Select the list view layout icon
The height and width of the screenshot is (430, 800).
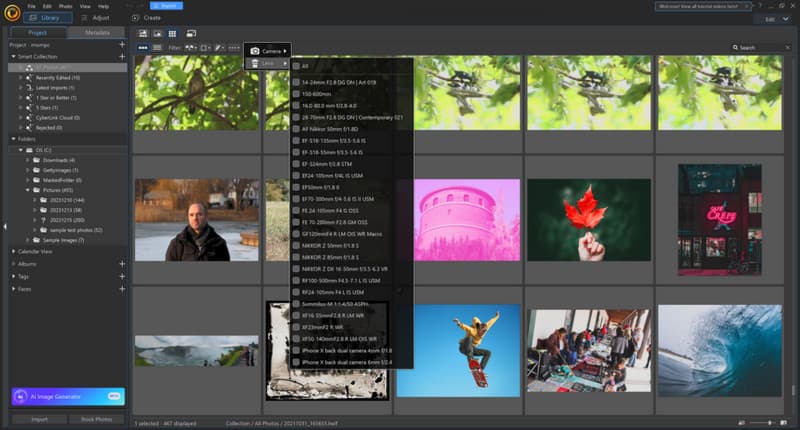point(158,47)
